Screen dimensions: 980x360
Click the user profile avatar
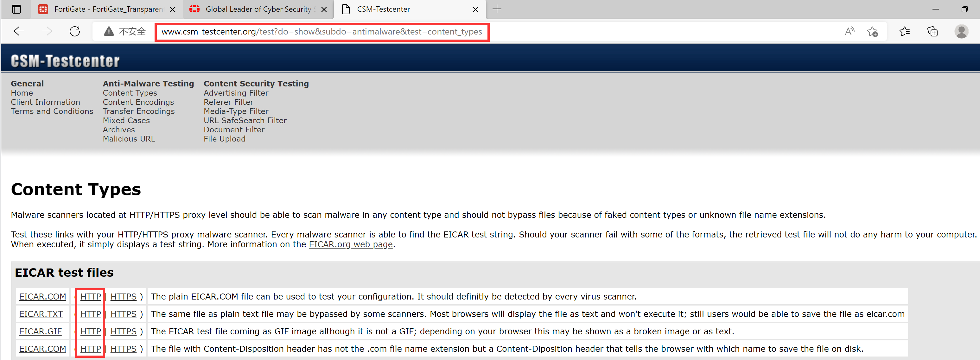point(961,32)
